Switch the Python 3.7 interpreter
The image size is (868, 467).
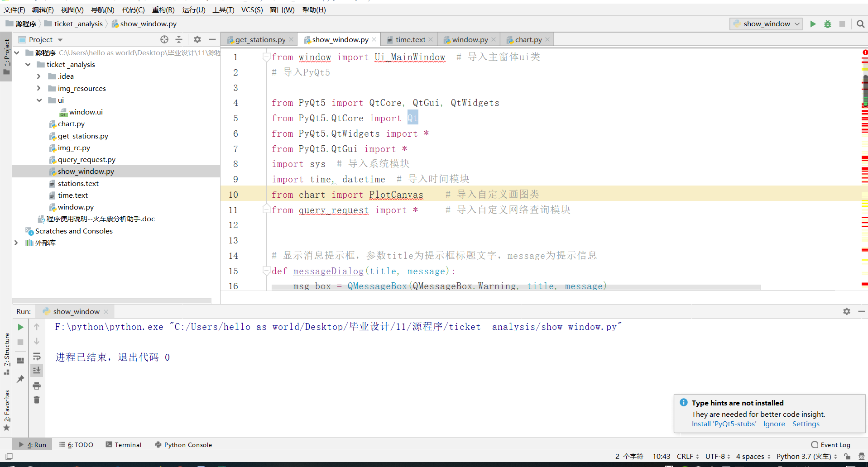click(806, 457)
